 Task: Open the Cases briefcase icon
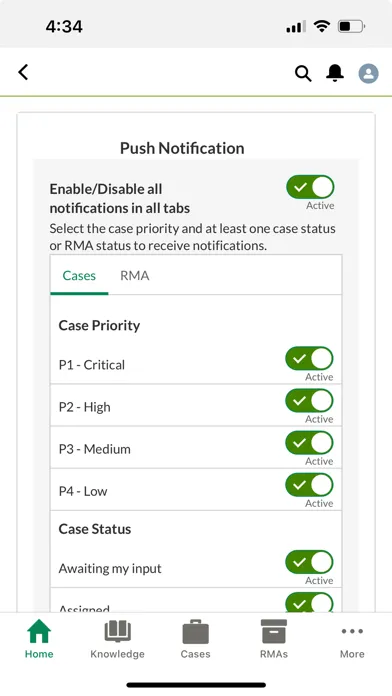coord(195,639)
